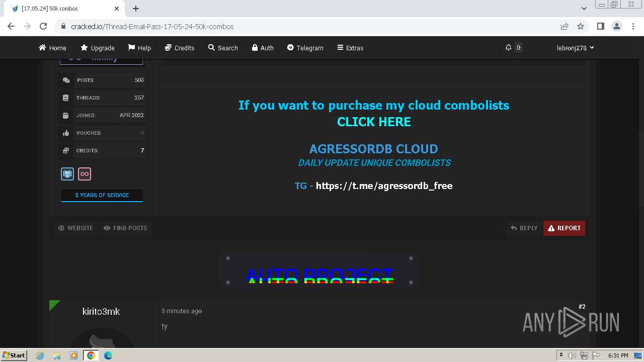Click the AGRESSORDB CLOUD heading
The width and height of the screenshot is (644, 362).
pos(373,149)
